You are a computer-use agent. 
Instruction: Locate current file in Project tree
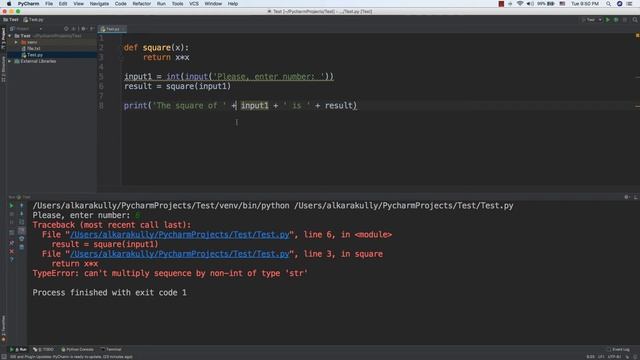[x=66, y=29]
